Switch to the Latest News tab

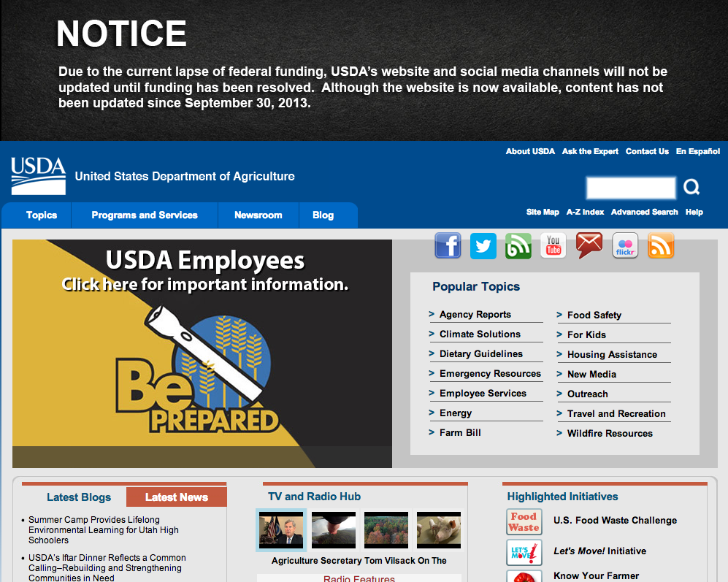coord(176,497)
